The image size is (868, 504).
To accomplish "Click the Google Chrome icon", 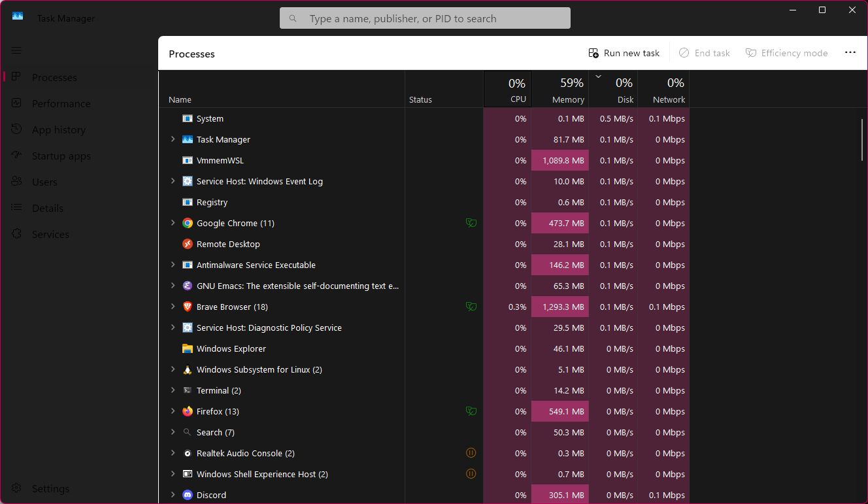I will (188, 223).
